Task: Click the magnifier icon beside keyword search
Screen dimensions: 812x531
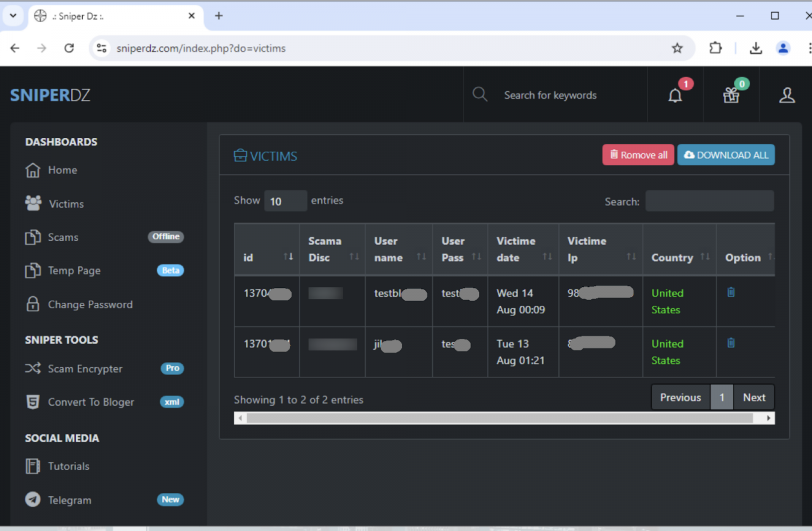Action: point(479,95)
